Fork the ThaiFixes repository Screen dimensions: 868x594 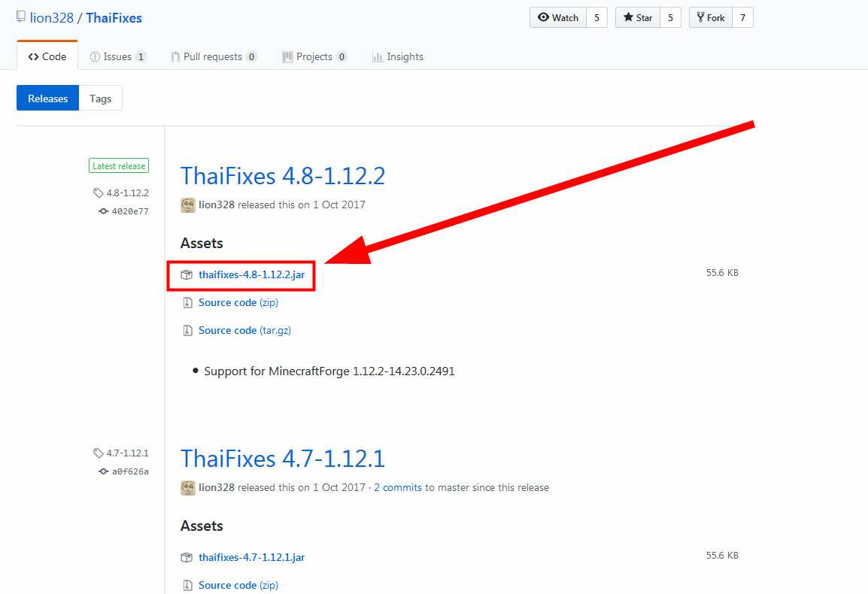coord(711,17)
